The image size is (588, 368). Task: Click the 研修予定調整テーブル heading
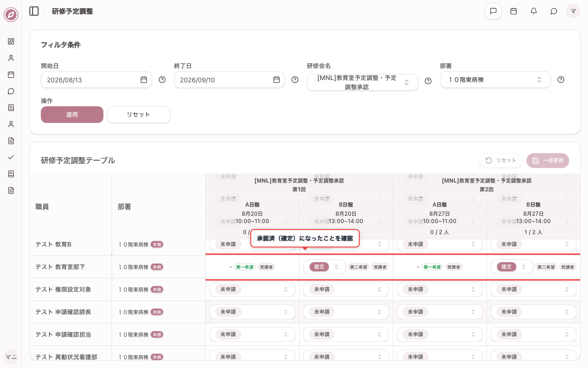(x=78, y=161)
